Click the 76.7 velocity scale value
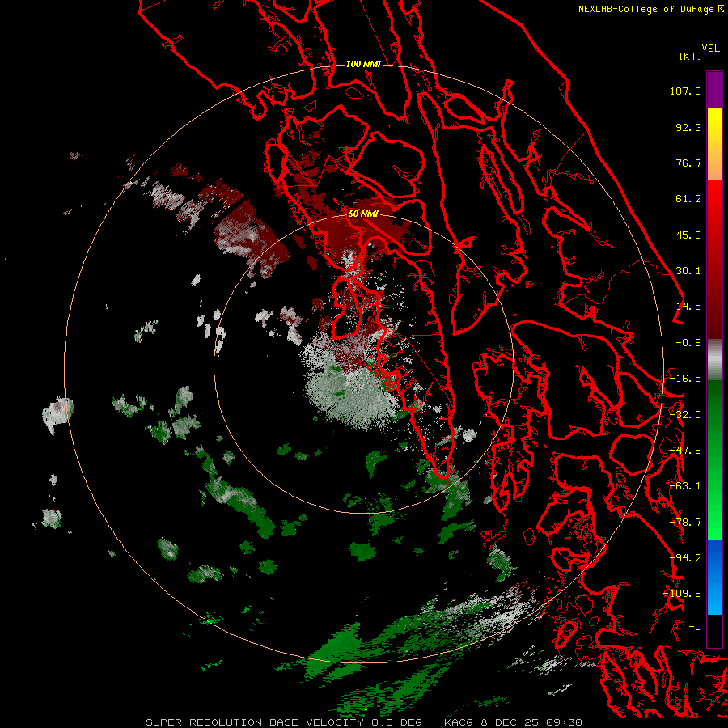This screenshot has width=728, height=728. coord(688,163)
